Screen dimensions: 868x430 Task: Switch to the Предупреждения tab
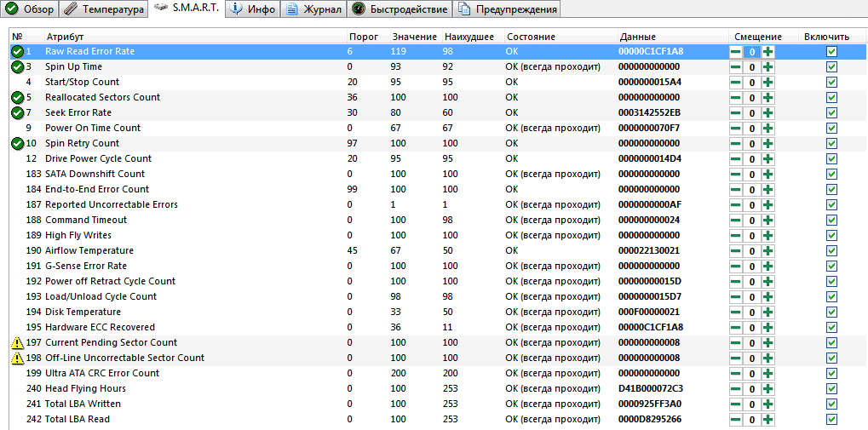point(506,9)
